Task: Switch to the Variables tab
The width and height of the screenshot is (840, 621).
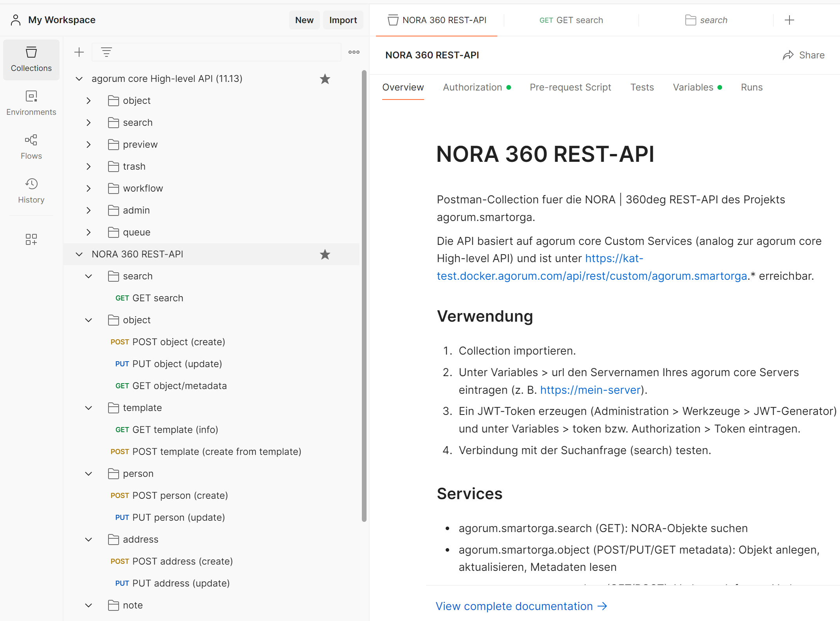Action: coord(697,87)
